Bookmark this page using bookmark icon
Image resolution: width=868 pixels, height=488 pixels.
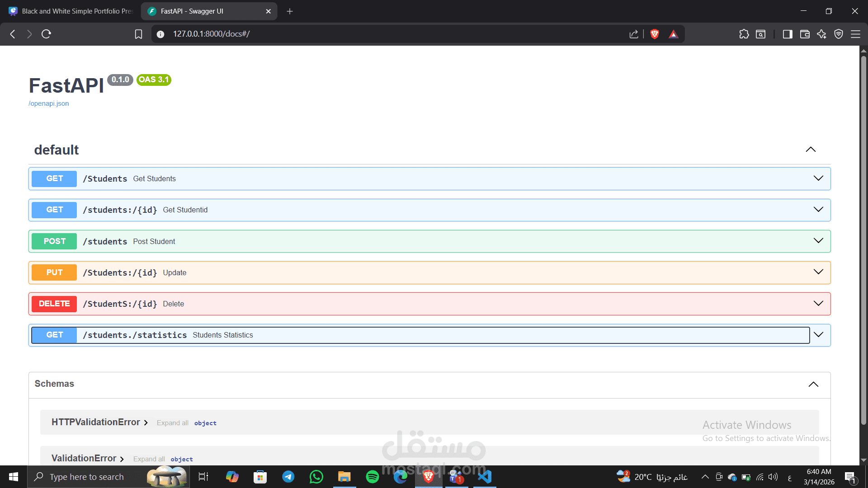click(x=138, y=34)
